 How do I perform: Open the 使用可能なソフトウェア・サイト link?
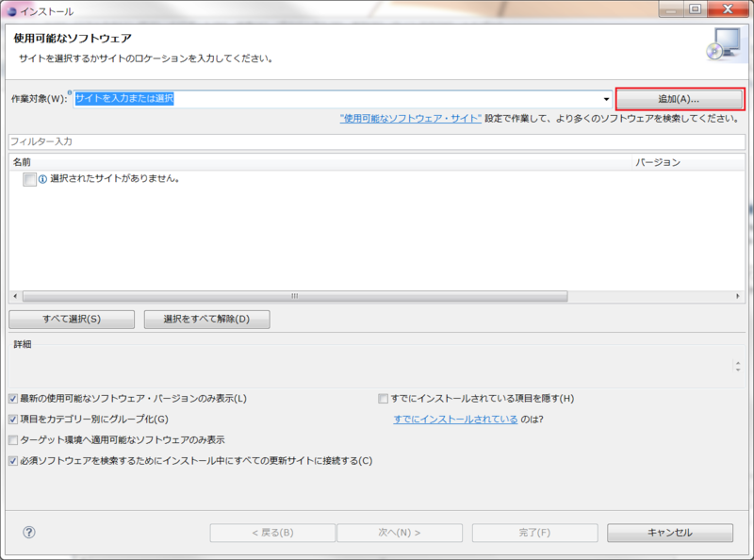coord(410,119)
